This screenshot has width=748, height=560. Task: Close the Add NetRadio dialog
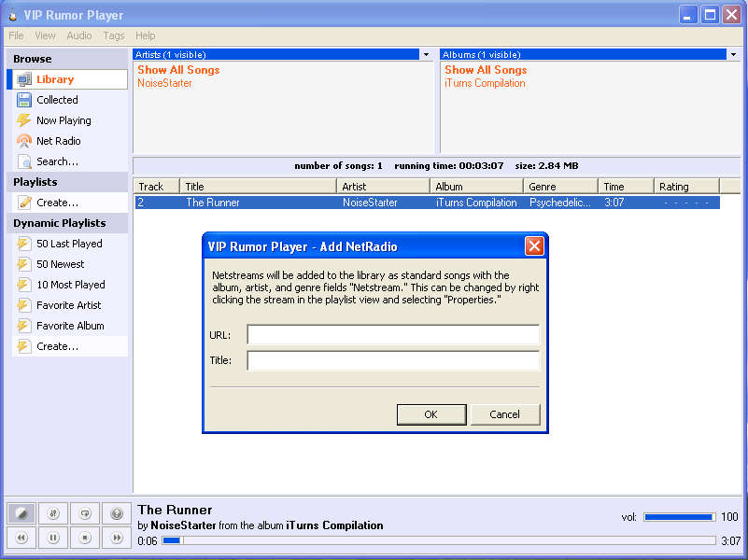tap(534, 246)
